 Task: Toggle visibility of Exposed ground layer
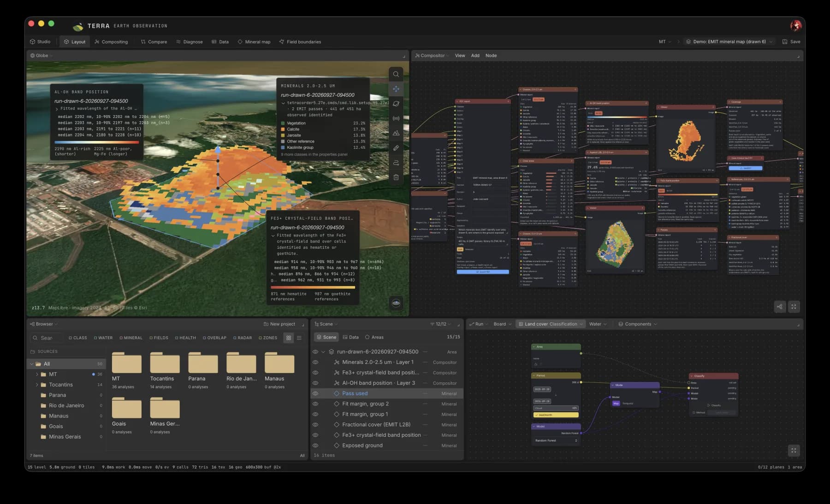pos(315,445)
